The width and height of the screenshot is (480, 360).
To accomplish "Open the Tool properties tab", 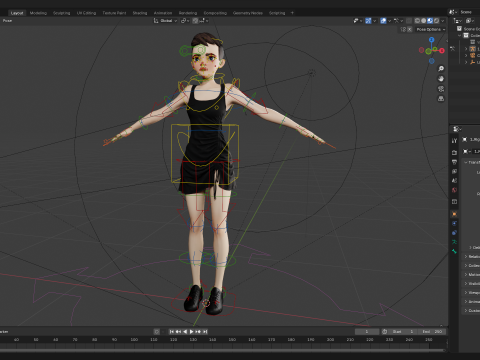I will pyautogui.click(x=454, y=141).
